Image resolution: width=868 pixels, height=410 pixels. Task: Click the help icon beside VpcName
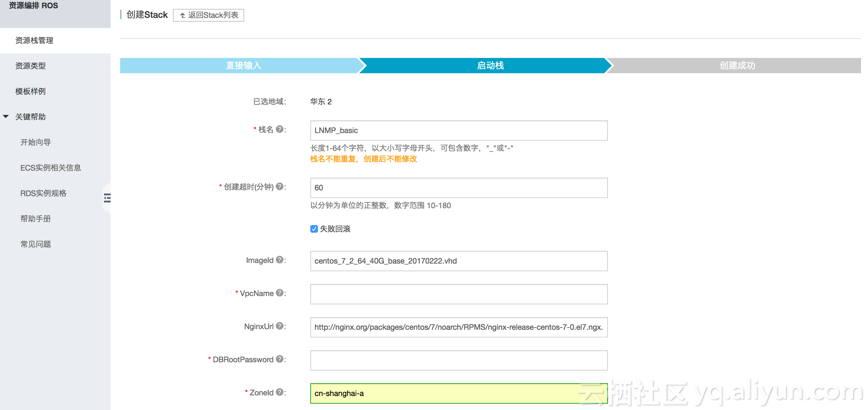click(x=279, y=293)
